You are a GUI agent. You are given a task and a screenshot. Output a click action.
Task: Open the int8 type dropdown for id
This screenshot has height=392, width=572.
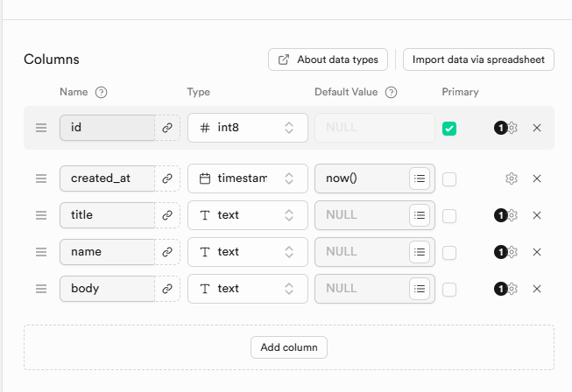pos(247,128)
